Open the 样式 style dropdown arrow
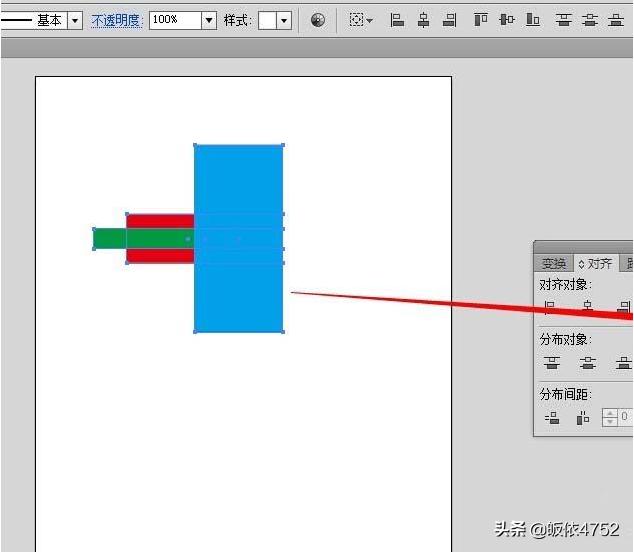The width and height of the screenshot is (634, 552). pyautogui.click(x=284, y=20)
